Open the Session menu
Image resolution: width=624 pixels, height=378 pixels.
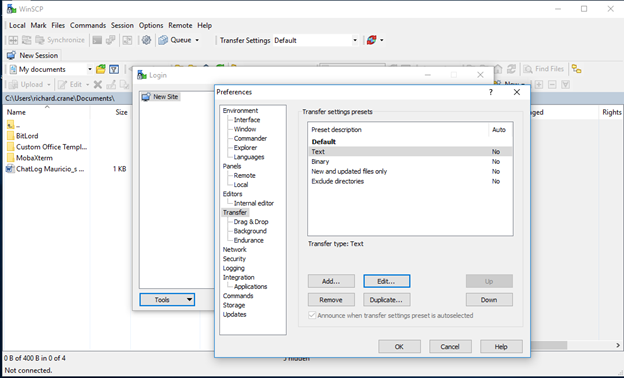click(x=122, y=25)
